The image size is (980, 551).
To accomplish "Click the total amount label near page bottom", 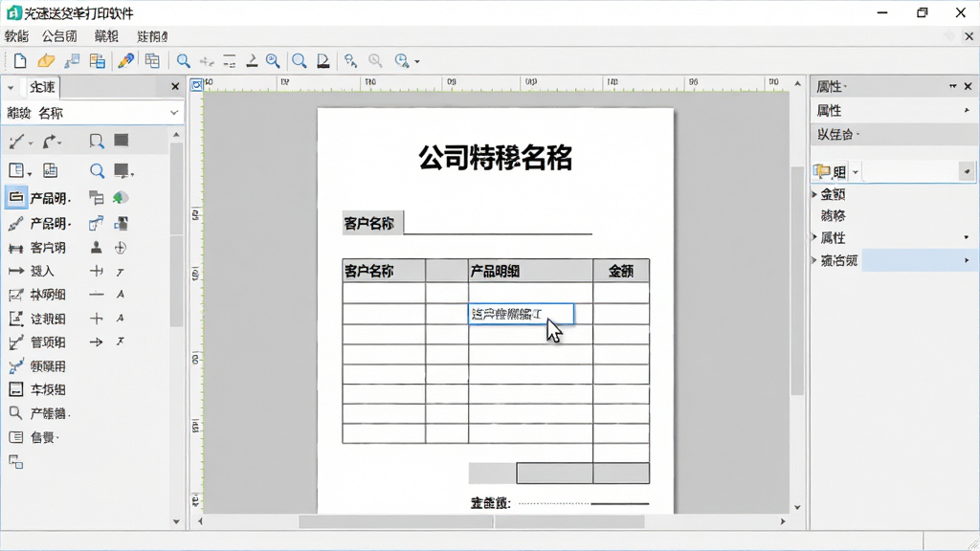I will click(x=491, y=503).
